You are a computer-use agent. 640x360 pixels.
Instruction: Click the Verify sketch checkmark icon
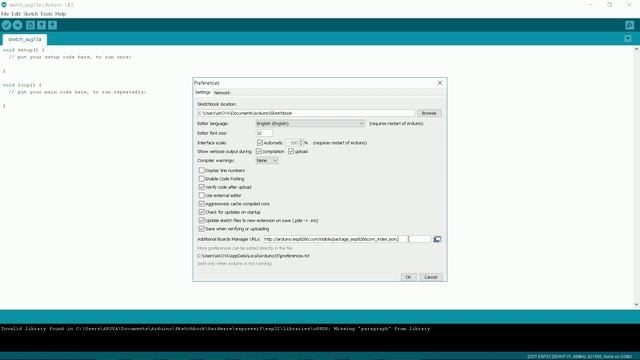(x=6, y=25)
